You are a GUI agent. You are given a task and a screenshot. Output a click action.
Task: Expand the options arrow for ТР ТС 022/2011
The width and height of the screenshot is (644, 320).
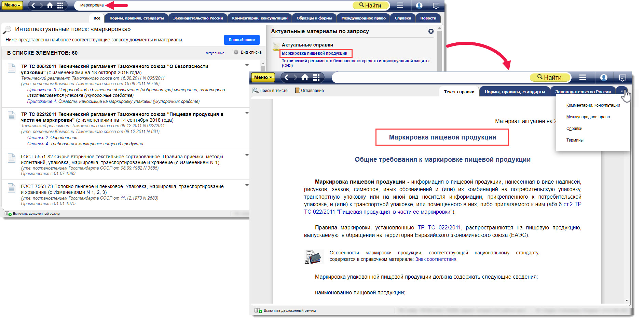[x=247, y=113]
